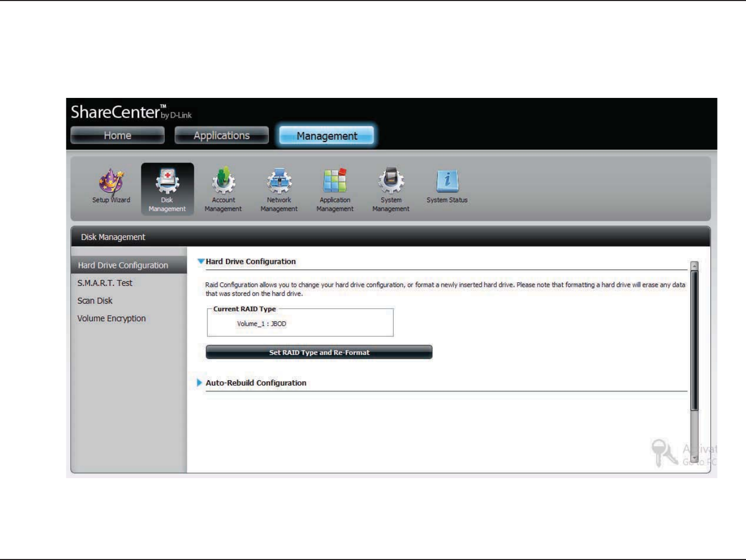This screenshot has height=560, width=746.
Task: Select Hard Drive Configuration in sidebar
Action: (x=129, y=265)
